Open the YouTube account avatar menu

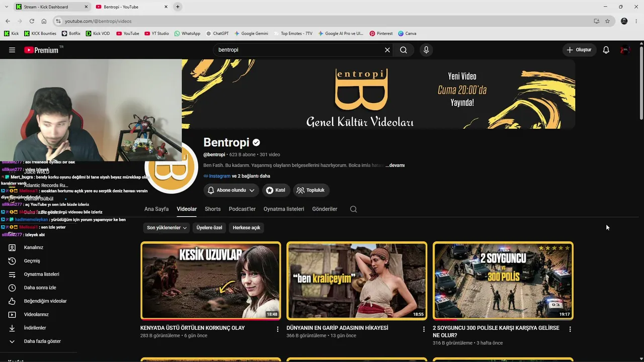point(625,50)
